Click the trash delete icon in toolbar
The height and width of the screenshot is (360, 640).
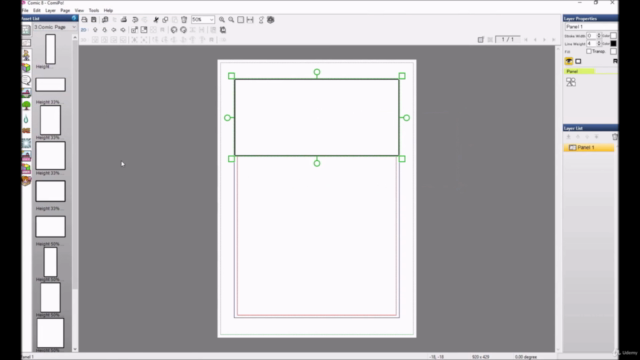(184, 20)
